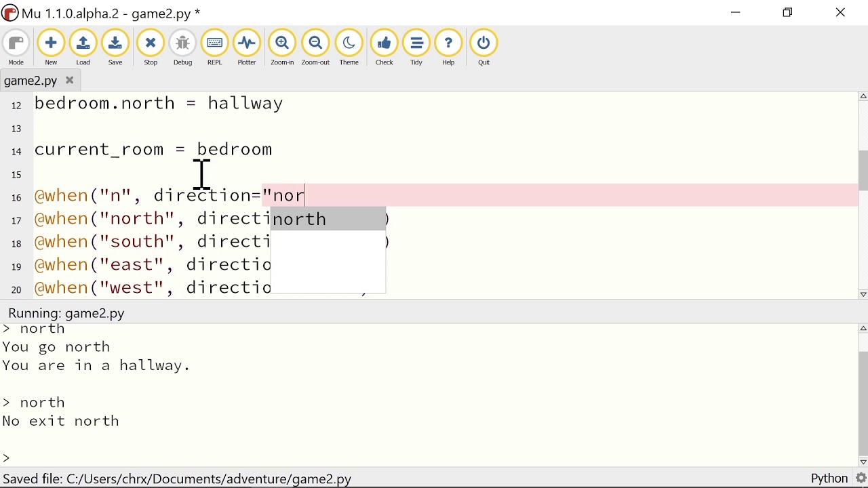
Task: Toggle the Plotter panel
Action: [248, 47]
